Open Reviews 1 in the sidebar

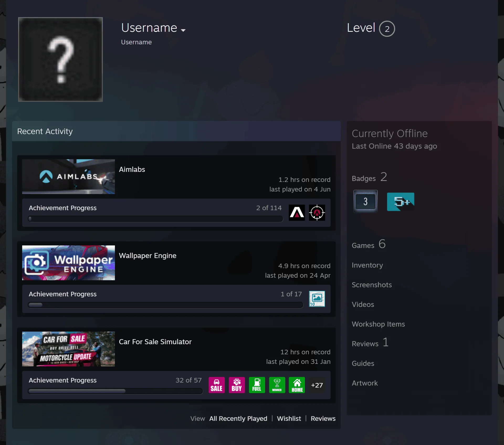click(370, 343)
